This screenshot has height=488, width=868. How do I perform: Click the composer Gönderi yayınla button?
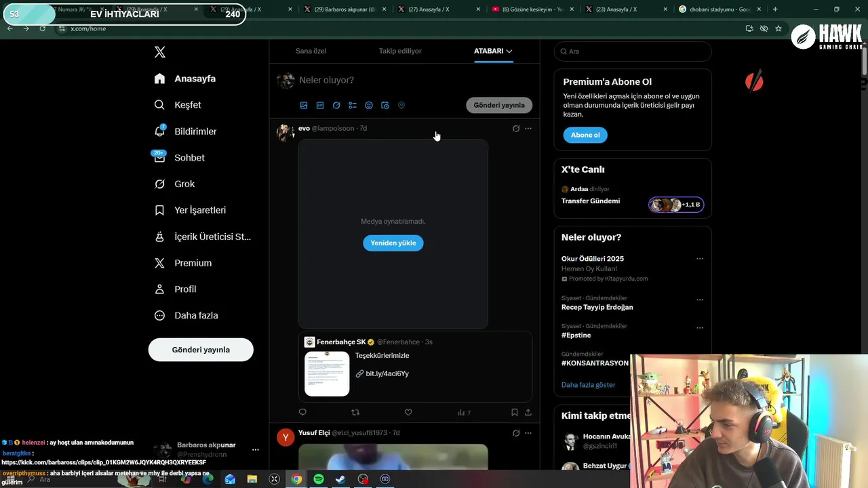tap(499, 105)
